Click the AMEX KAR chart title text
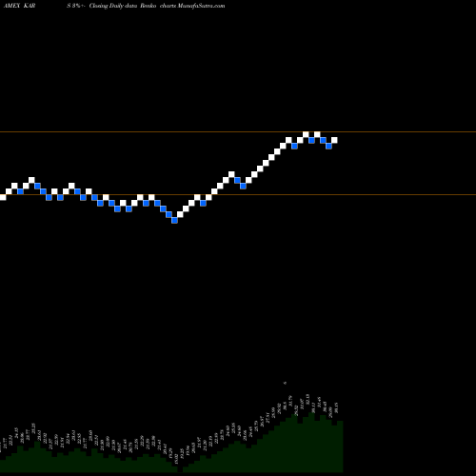476x476 pixels. tap(19, 6)
